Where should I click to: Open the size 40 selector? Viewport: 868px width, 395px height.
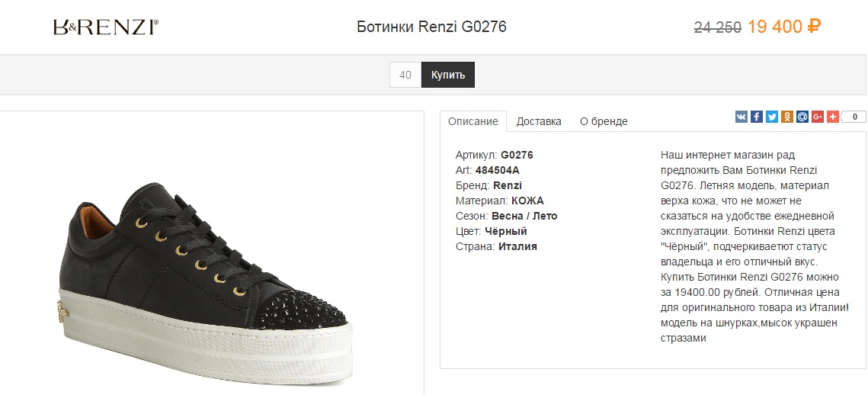click(405, 75)
